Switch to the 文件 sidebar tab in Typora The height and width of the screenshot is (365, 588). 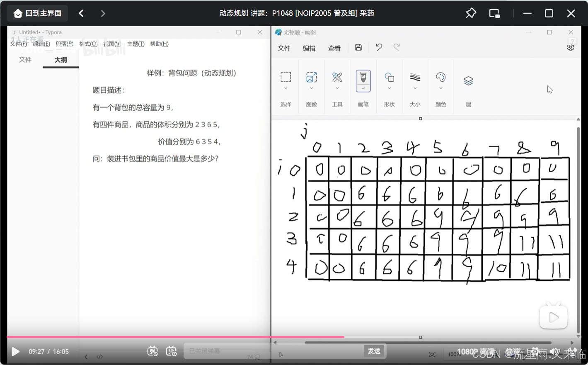click(25, 60)
